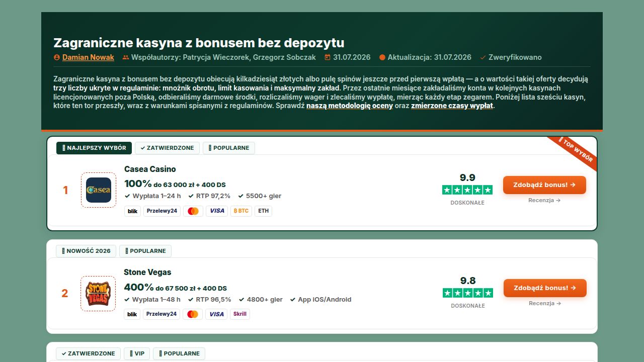Click the 9.8 rating score
The height and width of the screenshot is (362, 644).
(x=468, y=281)
